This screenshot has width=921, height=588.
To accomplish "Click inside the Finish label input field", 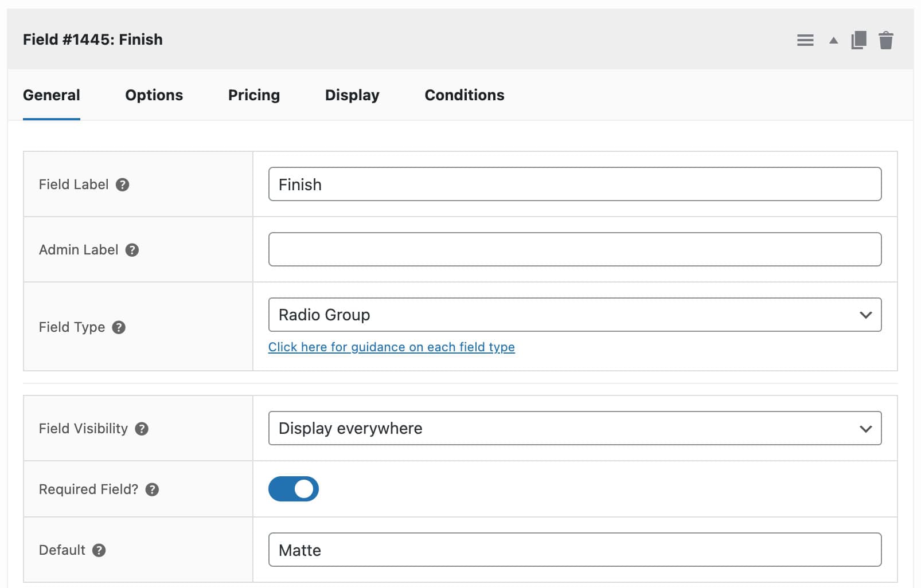I will click(x=575, y=184).
